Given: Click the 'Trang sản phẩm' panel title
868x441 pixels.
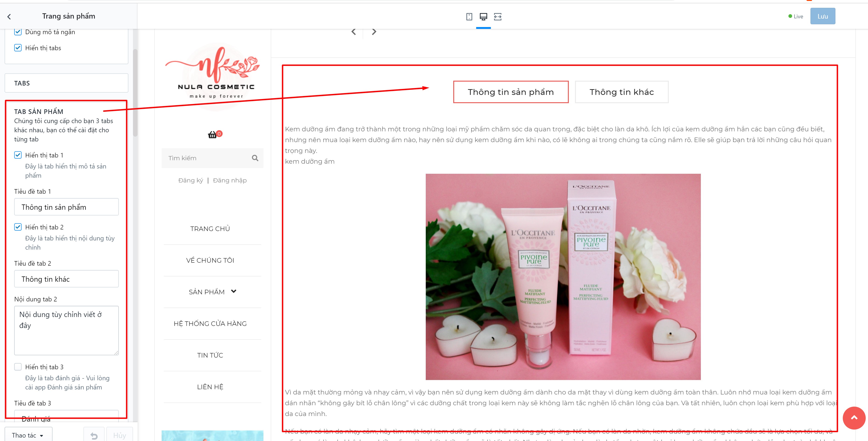Looking at the screenshot, I should [69, 16].
